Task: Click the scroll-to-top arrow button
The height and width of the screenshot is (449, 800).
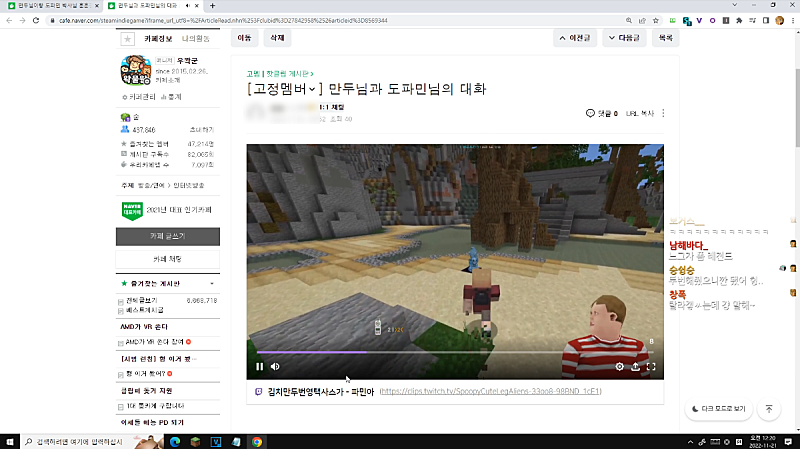Action: point(768,409)
